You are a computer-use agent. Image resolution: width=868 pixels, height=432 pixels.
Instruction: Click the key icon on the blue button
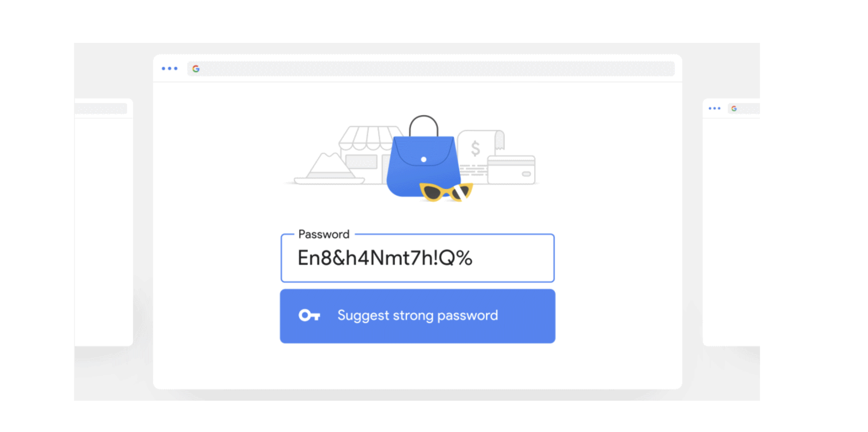[x=309, y=316]
